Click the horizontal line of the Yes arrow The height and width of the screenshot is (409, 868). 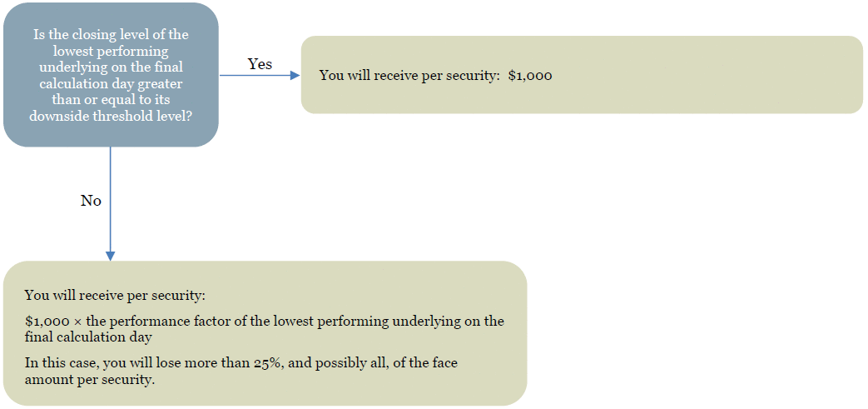255,75
